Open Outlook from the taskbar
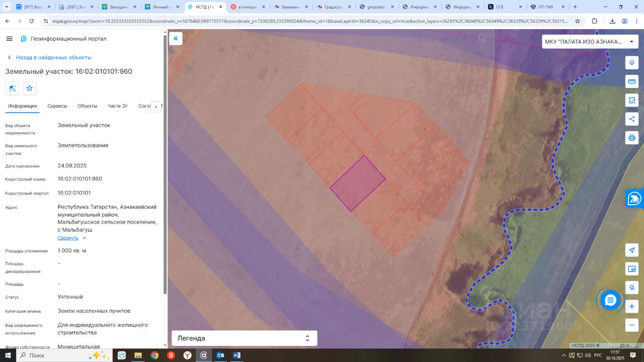644x362 pixels. pyautogui.click(x=220, y=355)
